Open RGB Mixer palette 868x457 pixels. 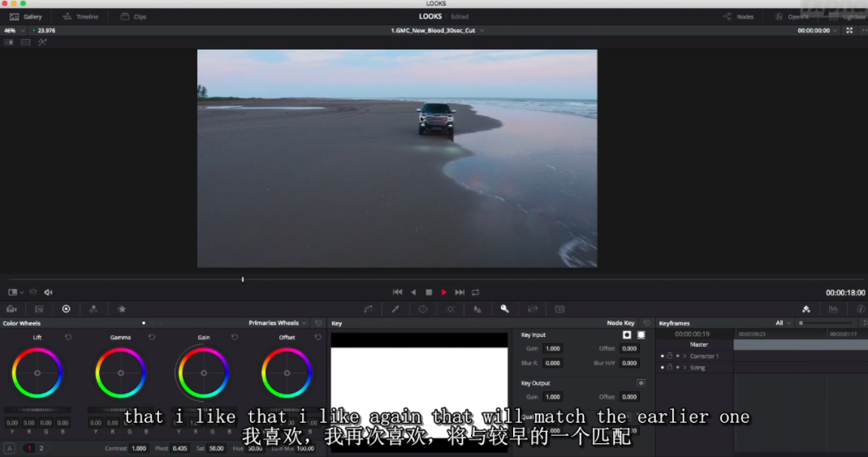[93, 309]
